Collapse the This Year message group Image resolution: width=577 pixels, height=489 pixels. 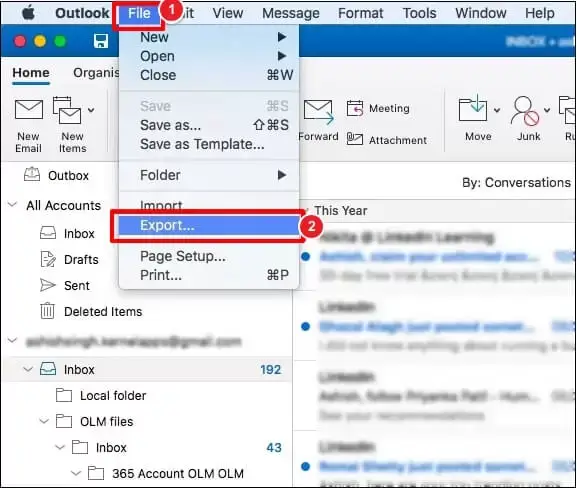pyautogui.click(x=306, y=211)
